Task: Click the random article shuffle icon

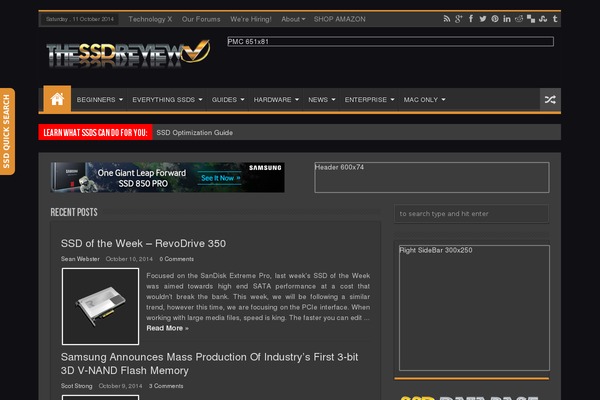Action: coord(550,100)
